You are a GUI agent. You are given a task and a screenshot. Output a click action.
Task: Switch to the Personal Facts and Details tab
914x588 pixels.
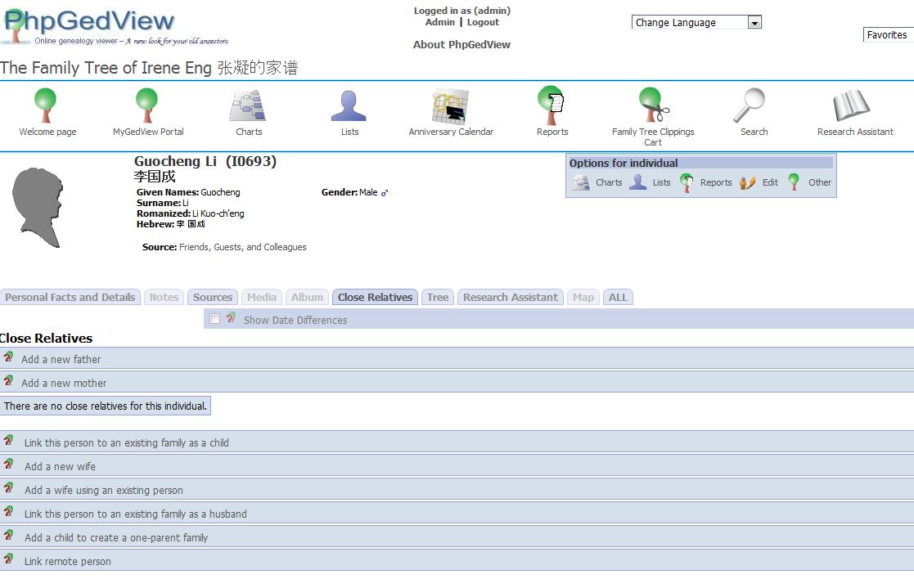click(70, 298)
